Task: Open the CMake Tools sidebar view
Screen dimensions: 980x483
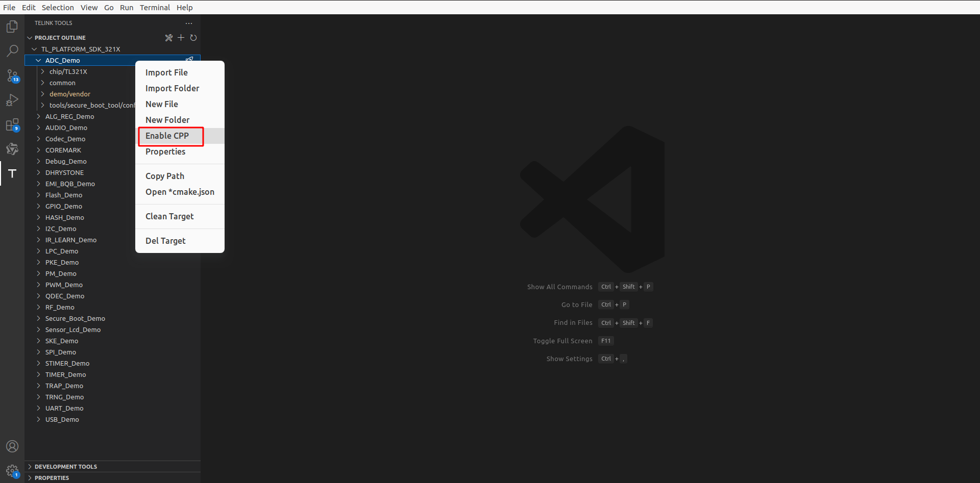Action: (12, 149)
